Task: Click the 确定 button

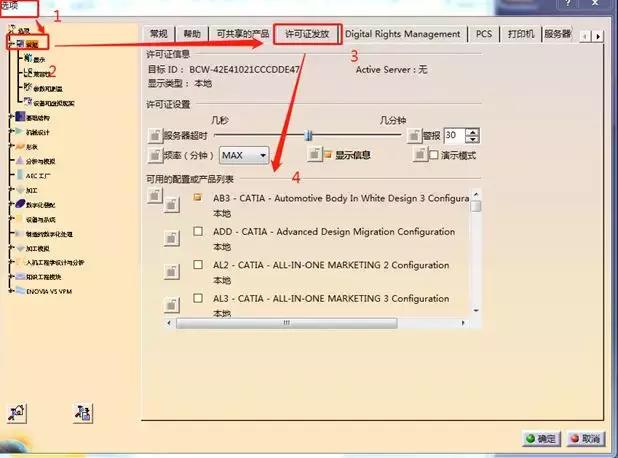Action: point(540,438)
